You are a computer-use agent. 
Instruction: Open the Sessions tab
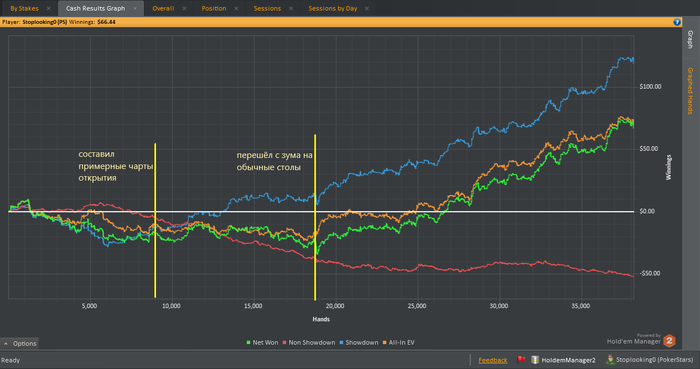tap(267, 8)
